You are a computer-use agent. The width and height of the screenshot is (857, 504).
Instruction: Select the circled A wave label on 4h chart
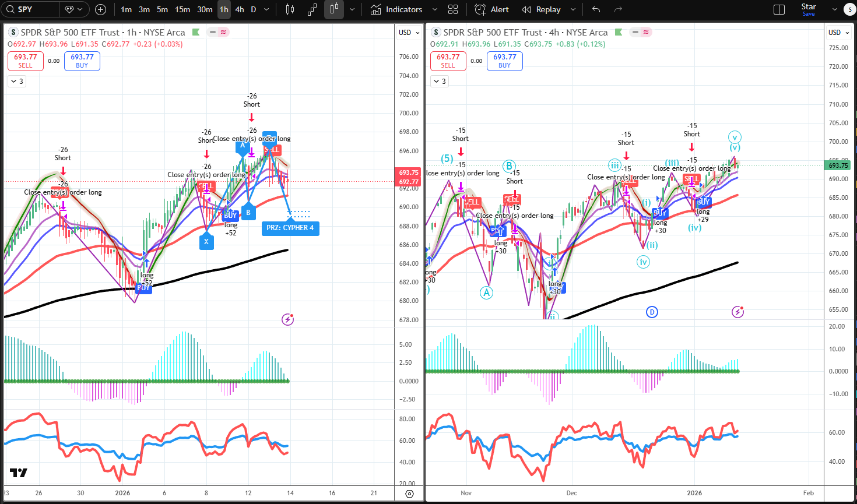487,292
